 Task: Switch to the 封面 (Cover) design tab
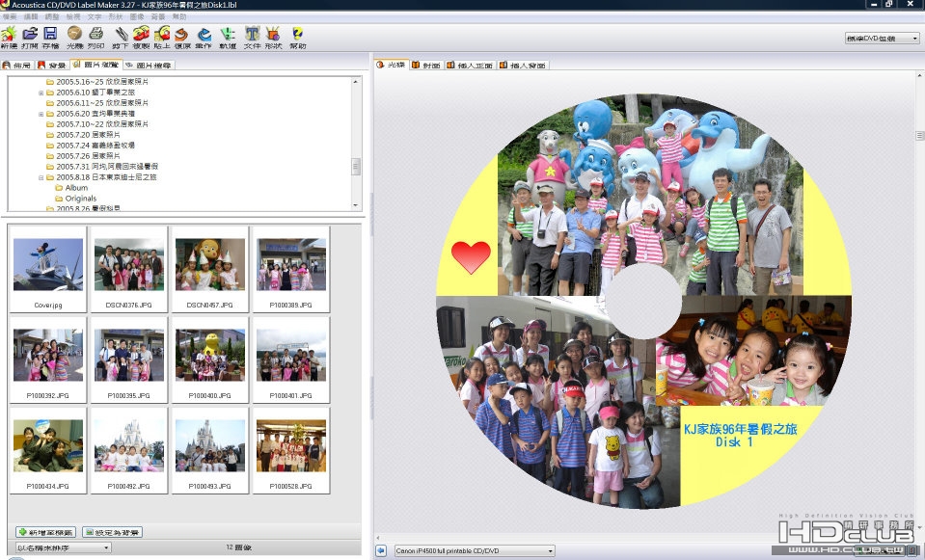pyautogui.click(x=426, y=65)
